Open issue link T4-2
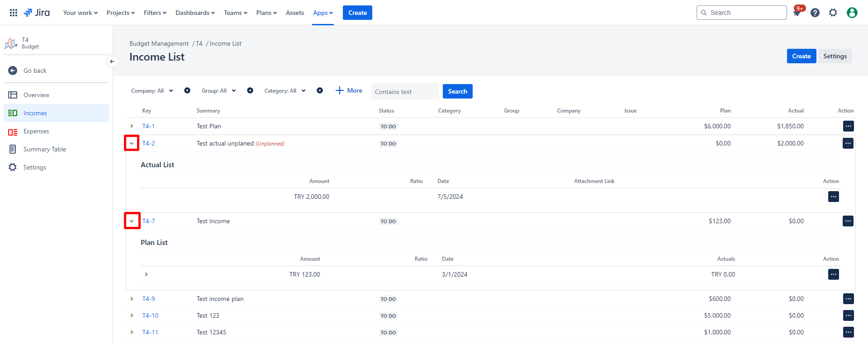 click(148, 143)
